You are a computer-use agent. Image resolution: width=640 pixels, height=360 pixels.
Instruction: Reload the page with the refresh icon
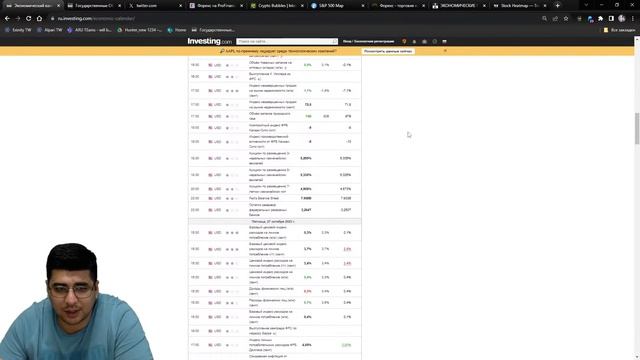coord(29,18)
